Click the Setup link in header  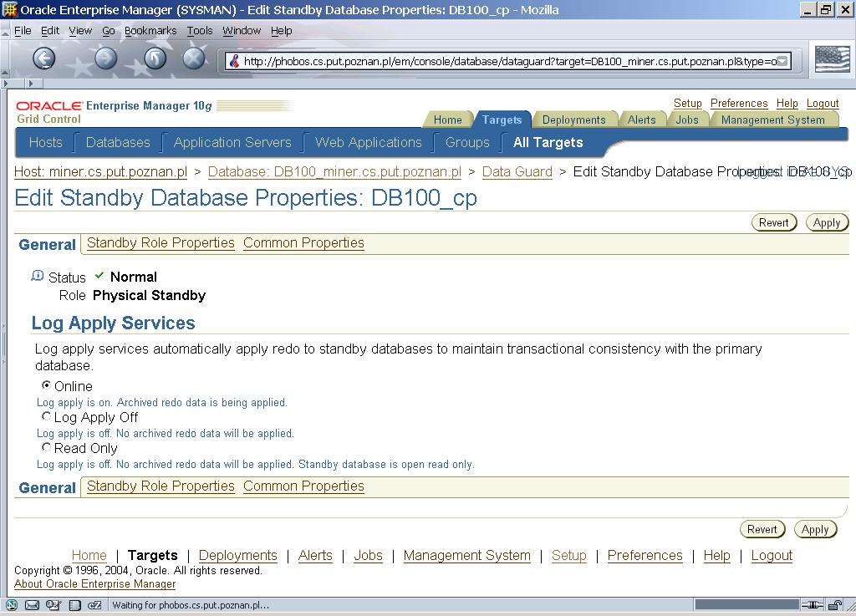tap(688, 103)
